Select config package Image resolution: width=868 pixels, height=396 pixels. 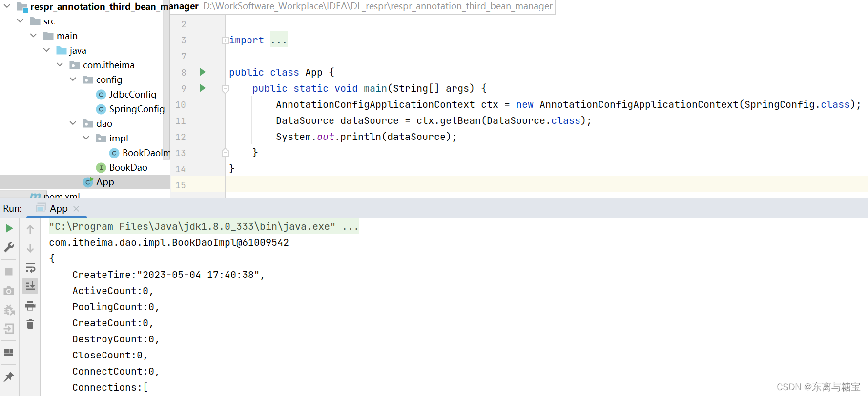click(109, 79)
